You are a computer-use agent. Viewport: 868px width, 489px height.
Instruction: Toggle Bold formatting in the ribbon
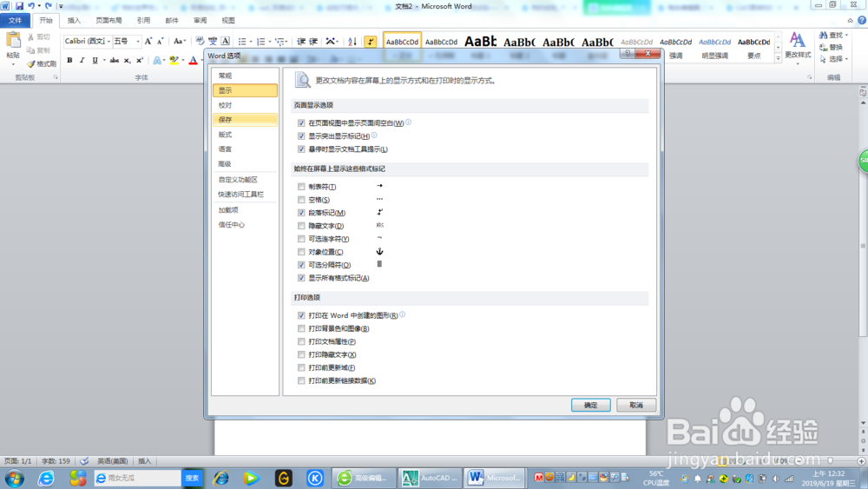pos(69,60)
